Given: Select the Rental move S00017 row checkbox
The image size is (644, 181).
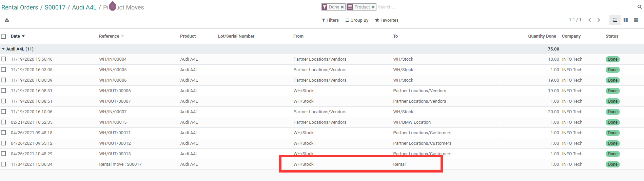Looking at the screenshot, I should click(3, 164).
